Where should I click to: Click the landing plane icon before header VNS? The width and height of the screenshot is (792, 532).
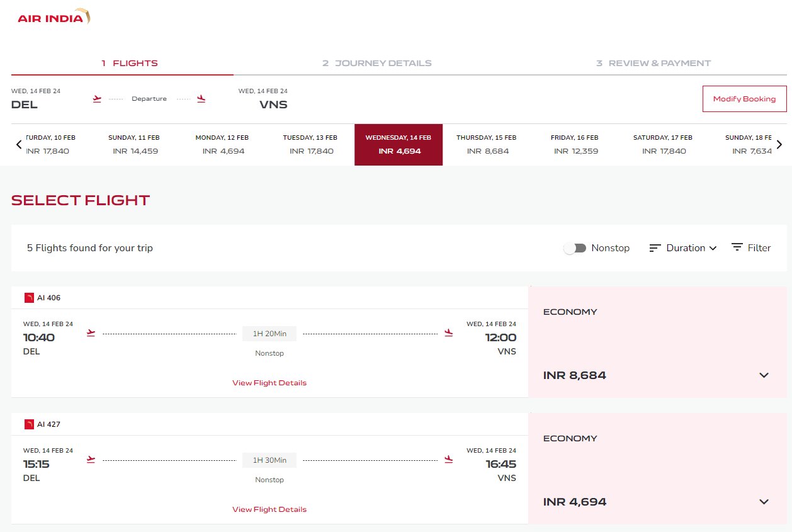pos(201,99)
